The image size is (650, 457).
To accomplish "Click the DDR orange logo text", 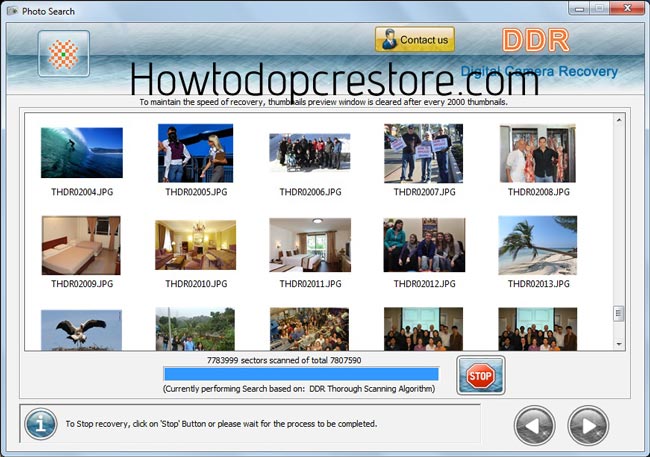I will [x=536, y=40].
